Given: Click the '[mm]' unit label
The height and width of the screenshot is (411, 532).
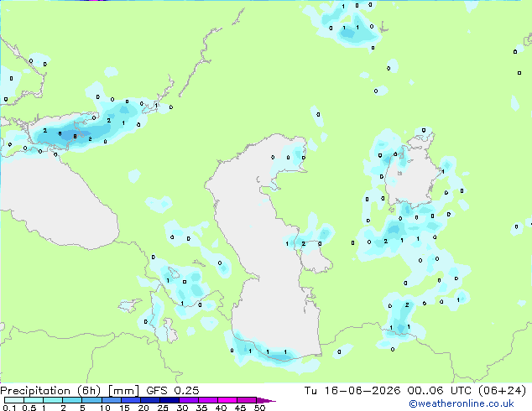Looking at the screenshot, I should coord(123,391).
